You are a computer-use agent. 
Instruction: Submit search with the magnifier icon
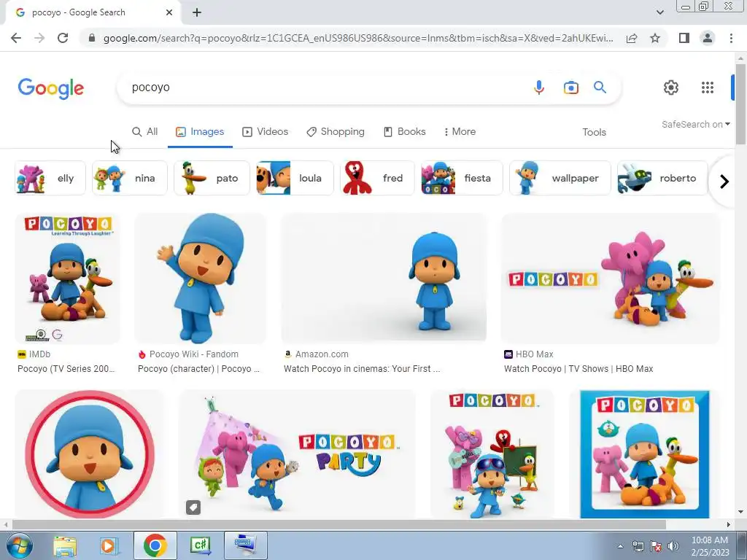[x=600, y=87]
